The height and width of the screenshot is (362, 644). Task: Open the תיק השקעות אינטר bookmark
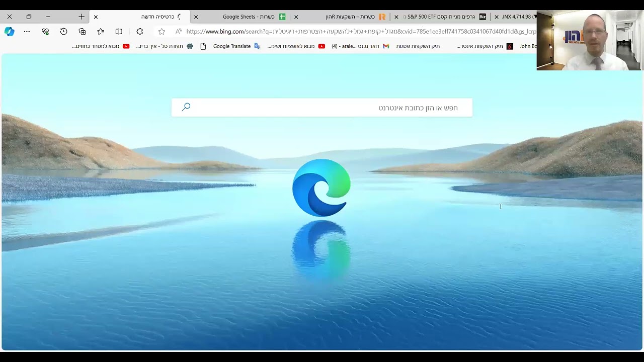pyautogui.click(x=485, y=46)
